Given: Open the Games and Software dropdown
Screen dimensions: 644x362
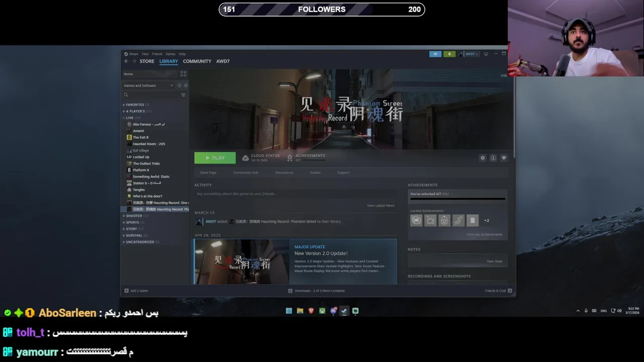Looking at the screenshot, I should tap(148, 85).
